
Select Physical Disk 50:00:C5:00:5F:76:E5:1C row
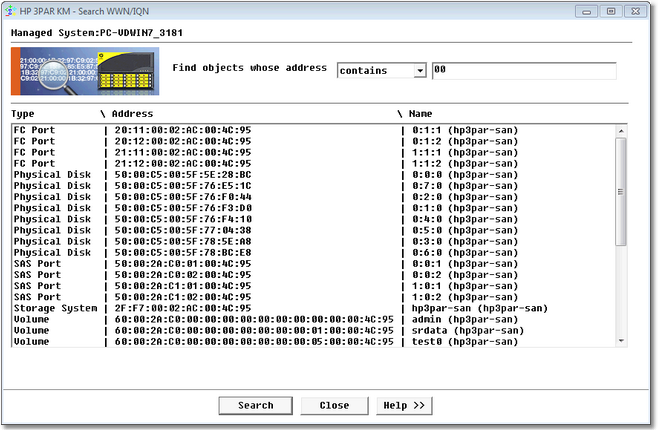click(313, 186)
